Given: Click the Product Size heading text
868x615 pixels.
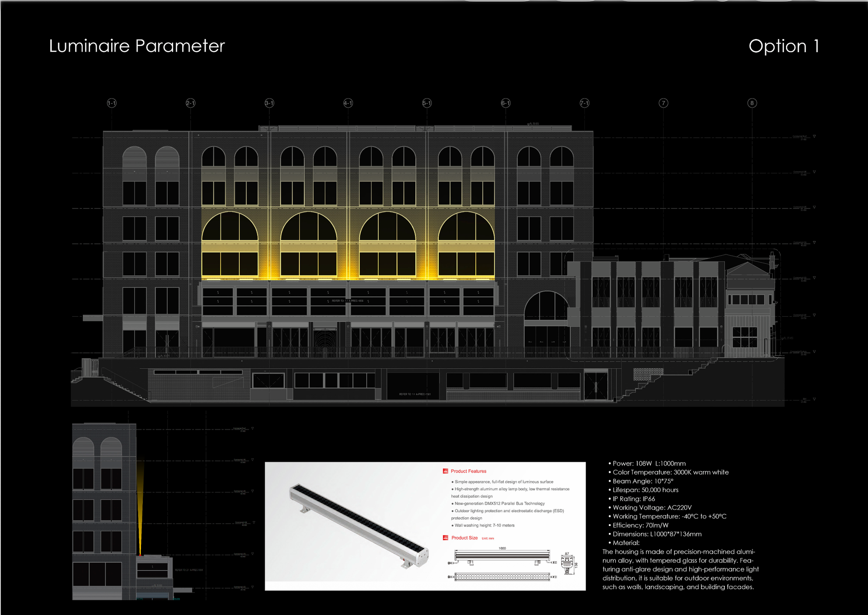Looking at the screenshot, I should click(x=464, y=538).
